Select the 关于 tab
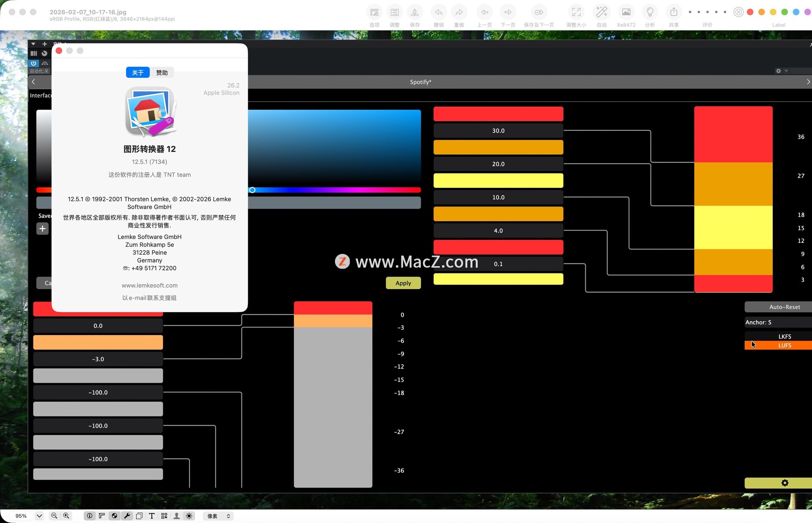Viewport: 812px width, 523px height. tap(138, 73)
